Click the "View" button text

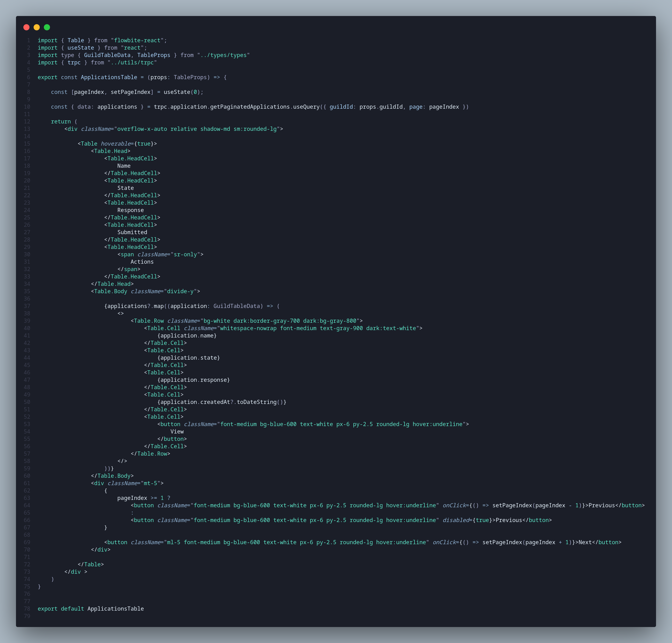tap(177, 432)
